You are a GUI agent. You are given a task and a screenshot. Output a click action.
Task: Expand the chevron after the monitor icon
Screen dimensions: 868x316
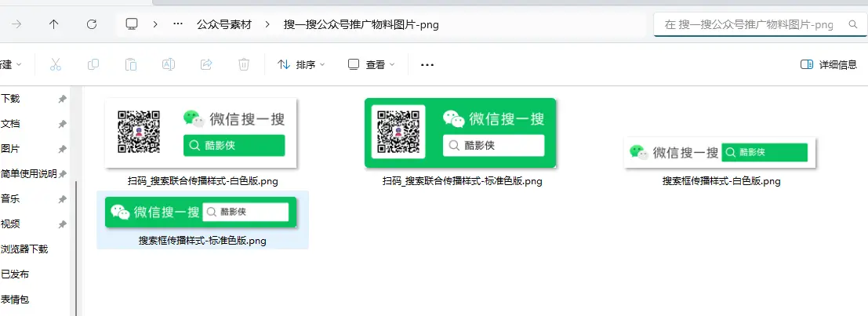click(x=155, y=25)
